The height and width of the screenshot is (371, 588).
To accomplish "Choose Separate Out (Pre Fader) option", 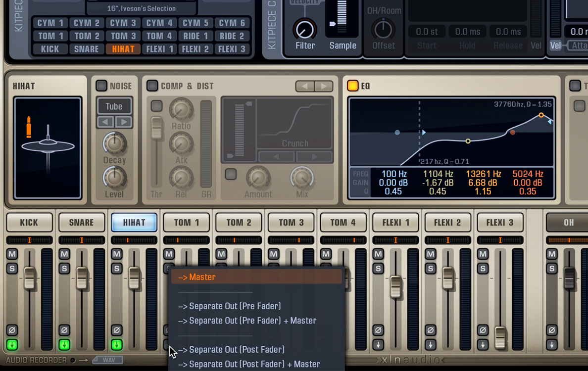I will click(257, 306).
